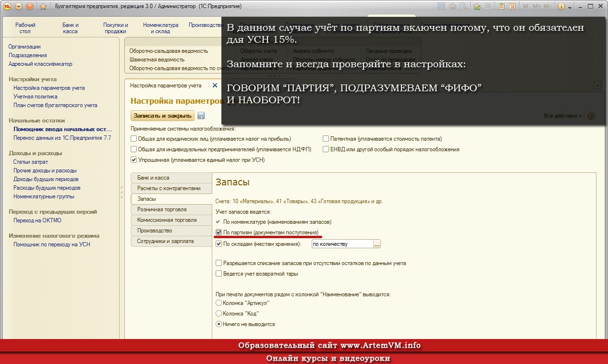Open План счетов бухгалтерского учета link
Image resolution: width=608 pixels, height=364 pixels.
click(x=55, y=105)
